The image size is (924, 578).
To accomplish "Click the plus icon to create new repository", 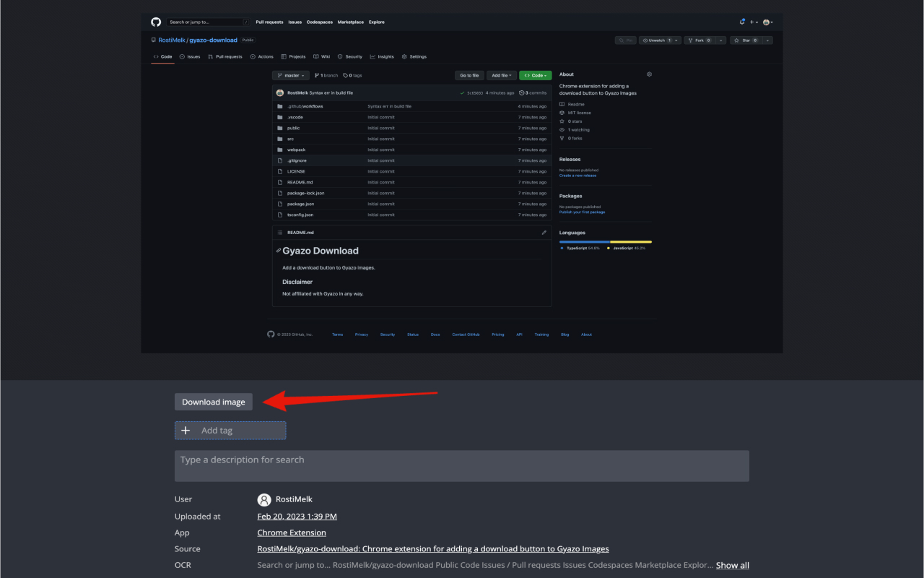I will pyautogui.click(x=752, y=22).
